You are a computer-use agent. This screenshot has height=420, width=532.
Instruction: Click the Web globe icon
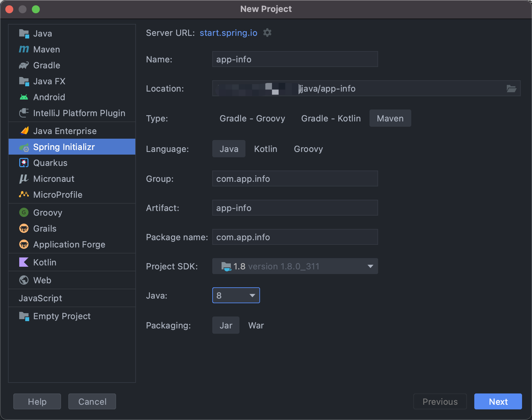24,280
